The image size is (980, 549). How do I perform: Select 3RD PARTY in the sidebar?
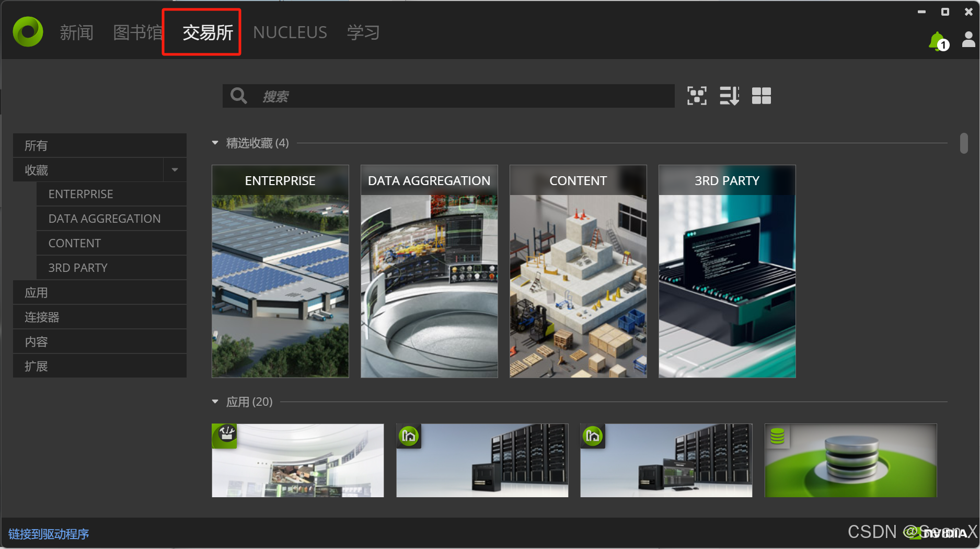[111, 268]
